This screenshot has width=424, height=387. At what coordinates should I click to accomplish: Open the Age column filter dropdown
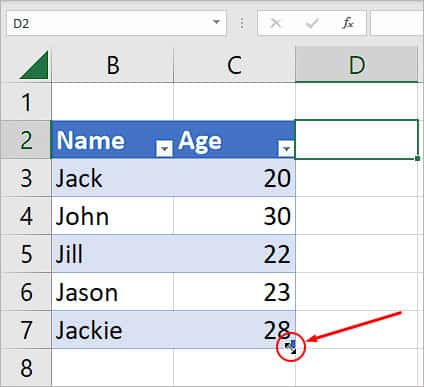[x=286, y=148]
